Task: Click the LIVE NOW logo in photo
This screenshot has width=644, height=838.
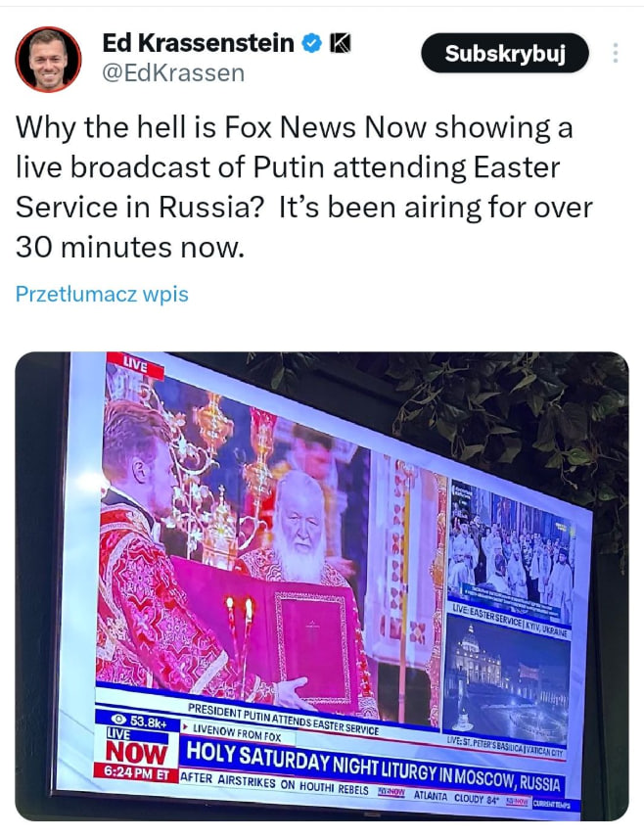Action: click(x=137, y=749)
